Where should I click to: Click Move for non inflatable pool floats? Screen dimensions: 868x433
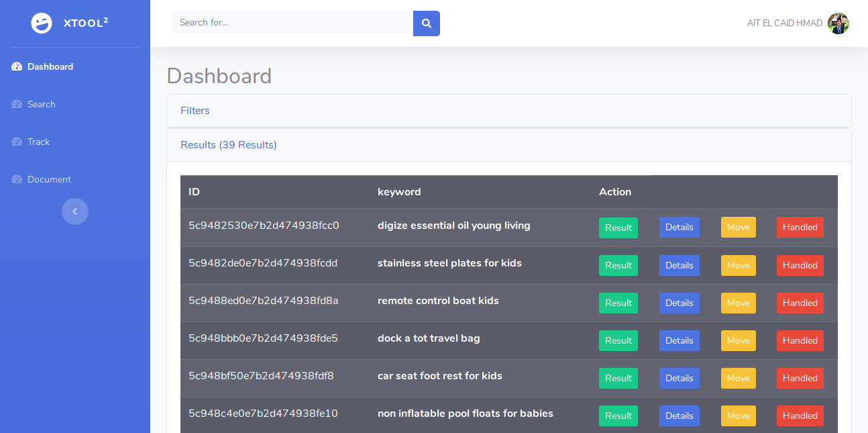[x=738, y=416]
